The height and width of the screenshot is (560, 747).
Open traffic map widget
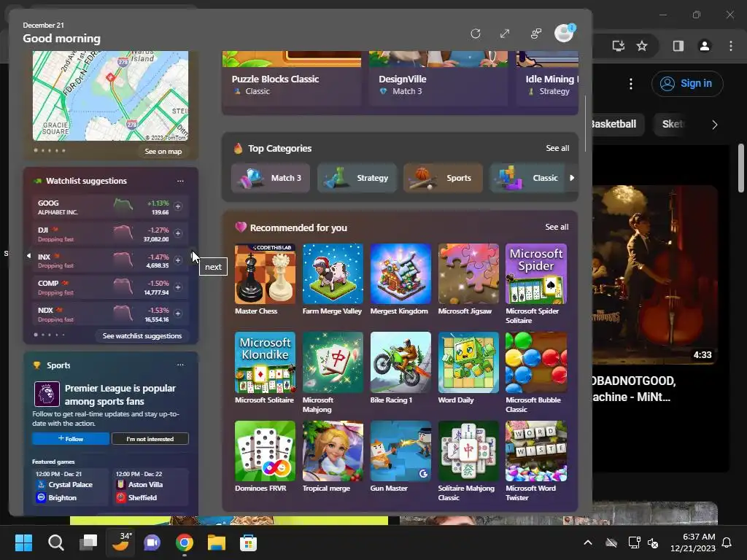(111, 96)
